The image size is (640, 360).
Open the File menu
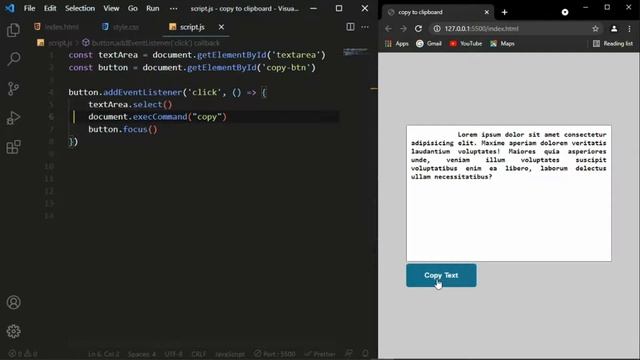29,8
